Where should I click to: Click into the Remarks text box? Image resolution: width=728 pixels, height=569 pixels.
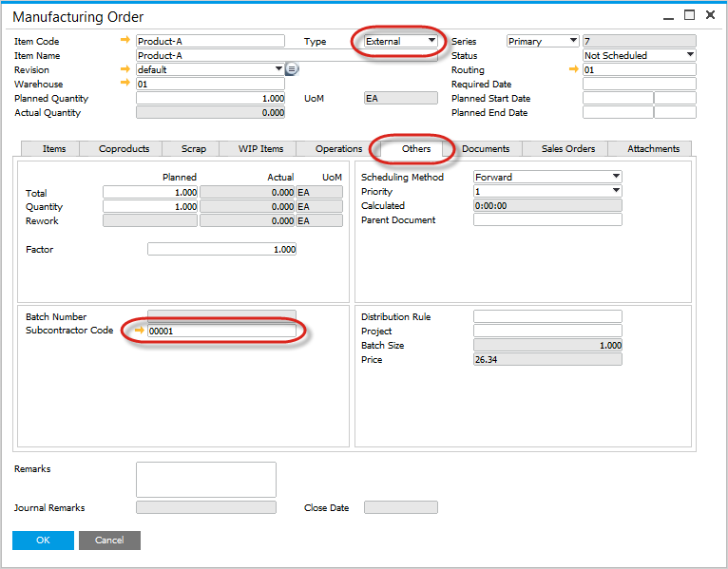point(205,479)
